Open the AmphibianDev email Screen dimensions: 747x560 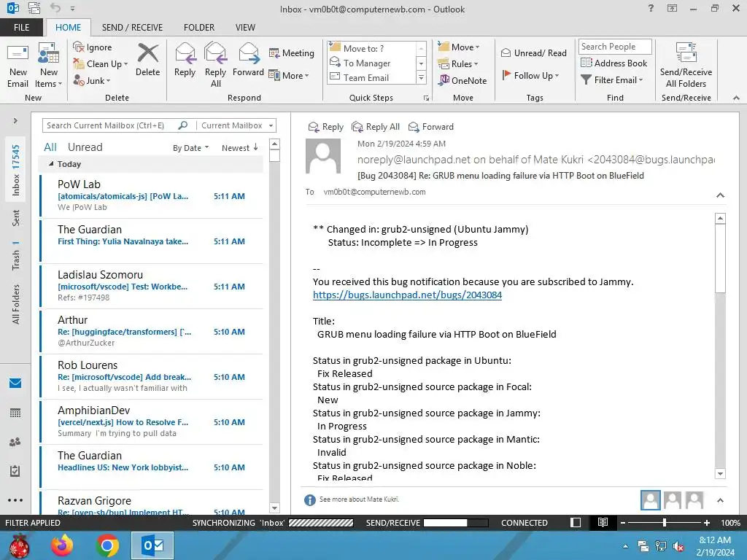point(152,421)
